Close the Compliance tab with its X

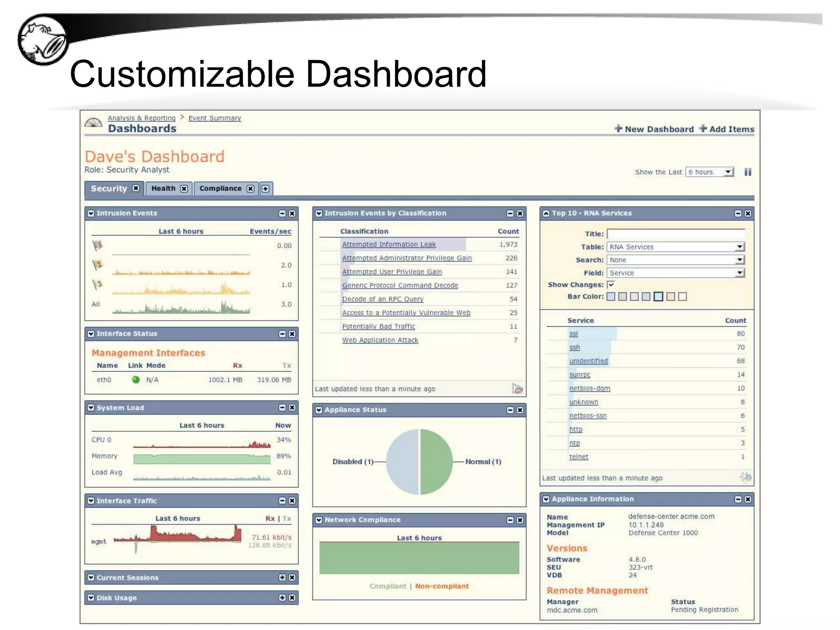[251, 189]
